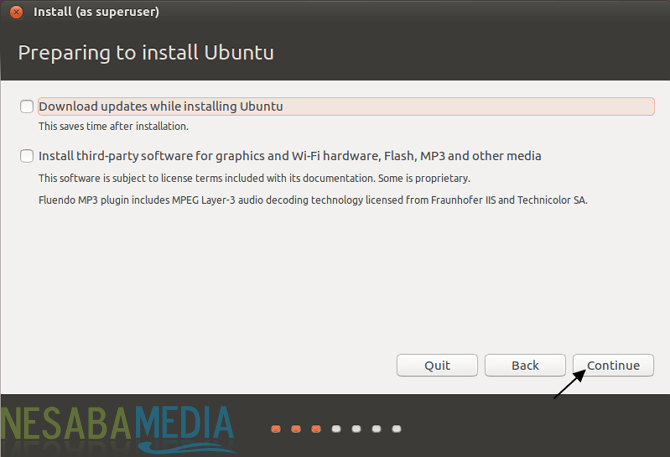Enable Download updates while installing Ubuntu checkbox
This screenshot has width=670, height=457.
coord(26,106)
